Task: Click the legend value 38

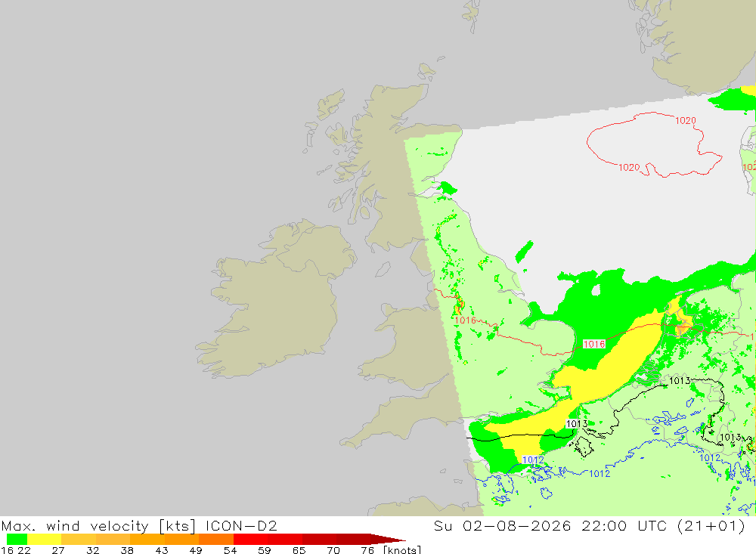Action: click(127, 550)
